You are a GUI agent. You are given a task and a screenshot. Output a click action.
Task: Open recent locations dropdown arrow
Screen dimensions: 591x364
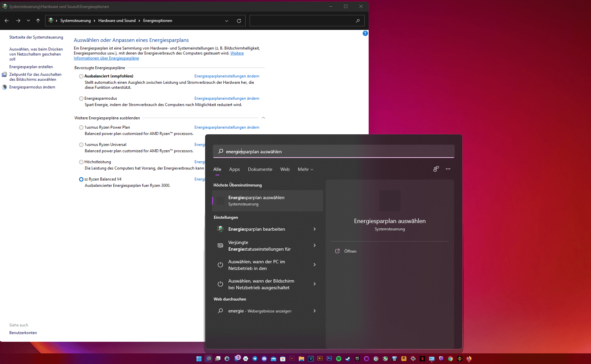point(28,21)
